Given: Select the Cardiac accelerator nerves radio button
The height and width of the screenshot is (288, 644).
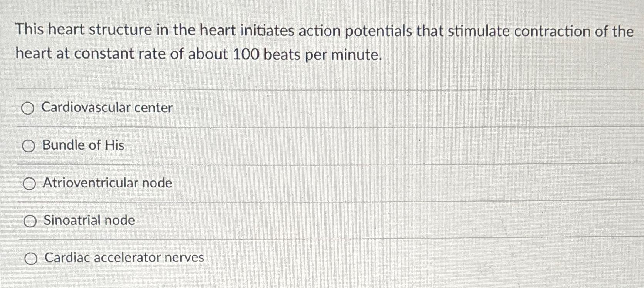Looking at the screenshot, I should click(x=31, y=258).
